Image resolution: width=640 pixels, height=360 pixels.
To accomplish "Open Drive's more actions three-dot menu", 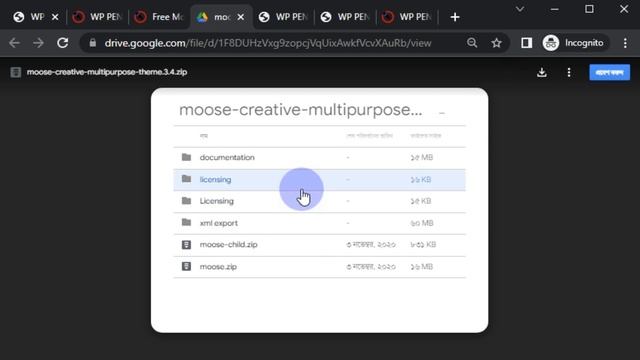I will click(569, 73).
